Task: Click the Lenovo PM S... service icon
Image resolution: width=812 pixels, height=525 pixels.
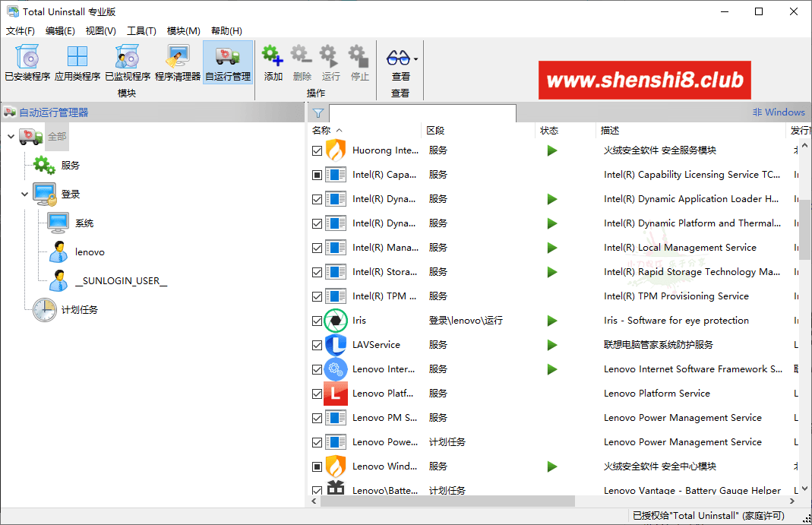Action: pyautogui.click(x=336, y=418)
